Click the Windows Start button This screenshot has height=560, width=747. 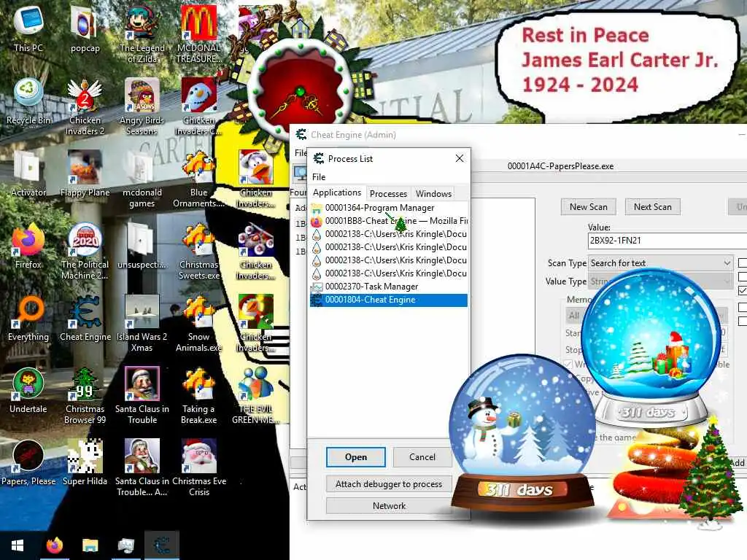pyautogui.click(x=18, y=545)
